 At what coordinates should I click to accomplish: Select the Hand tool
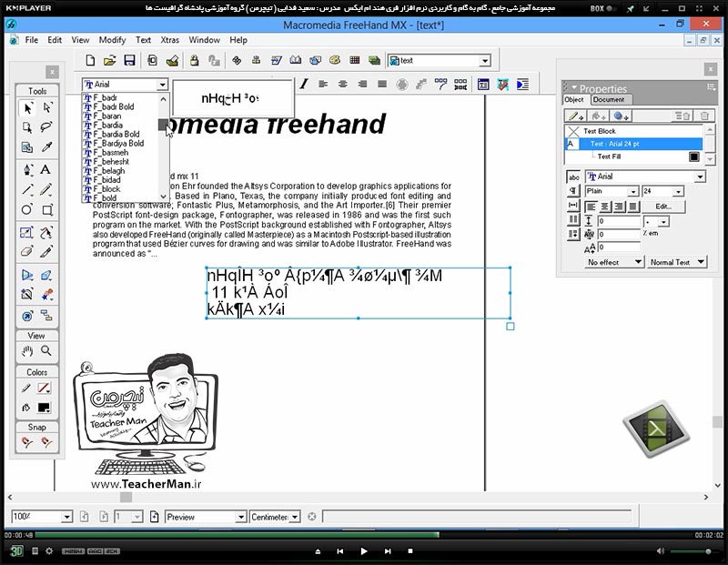[27, 351]
